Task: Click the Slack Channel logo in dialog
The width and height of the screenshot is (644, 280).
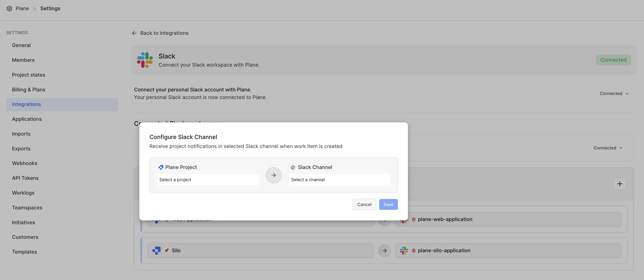Action: coord(293,167)
